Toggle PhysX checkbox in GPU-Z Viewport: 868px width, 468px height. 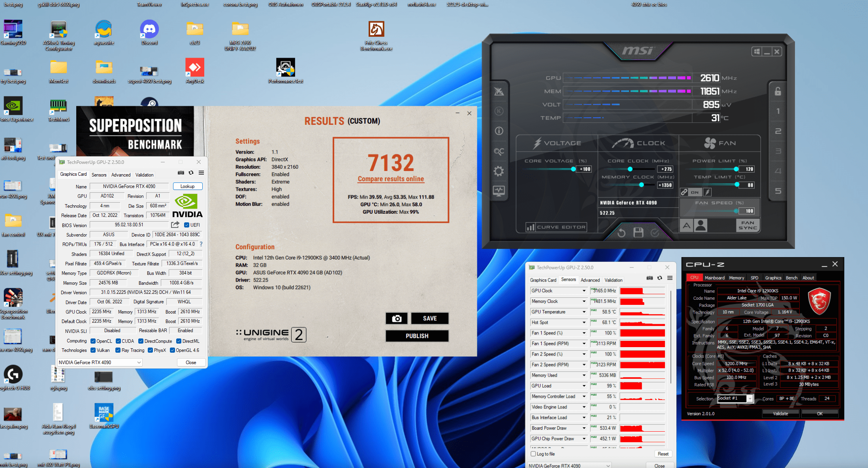tap(150, 350)
